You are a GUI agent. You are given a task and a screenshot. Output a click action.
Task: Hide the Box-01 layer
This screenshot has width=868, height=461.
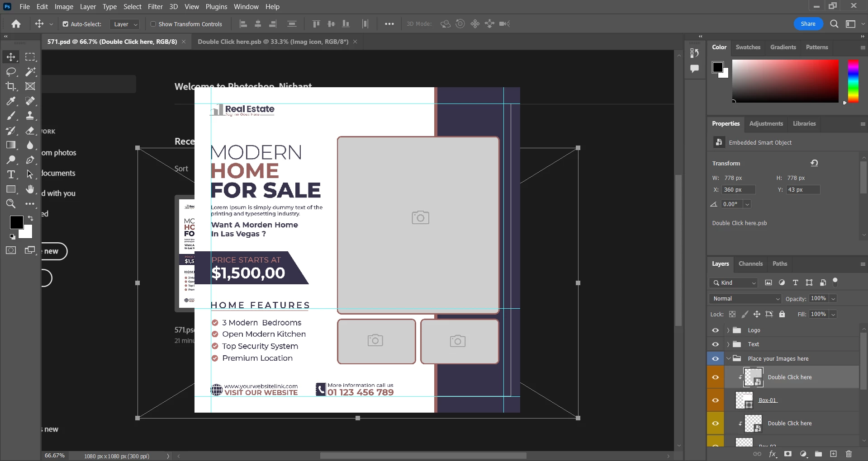715,400
